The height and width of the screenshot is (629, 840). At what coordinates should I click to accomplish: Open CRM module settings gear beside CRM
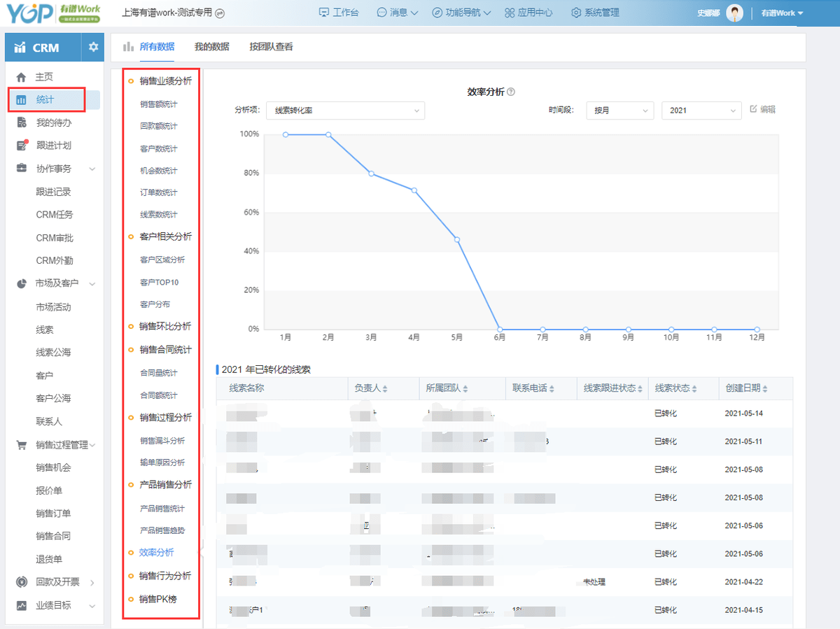(x=93, y=47)
